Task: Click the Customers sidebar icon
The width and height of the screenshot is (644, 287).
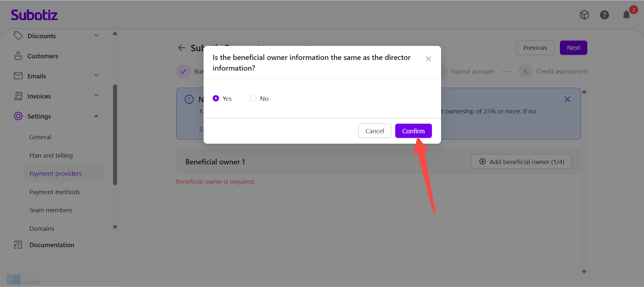Action: pyautogui.click(x=18, y=56)
